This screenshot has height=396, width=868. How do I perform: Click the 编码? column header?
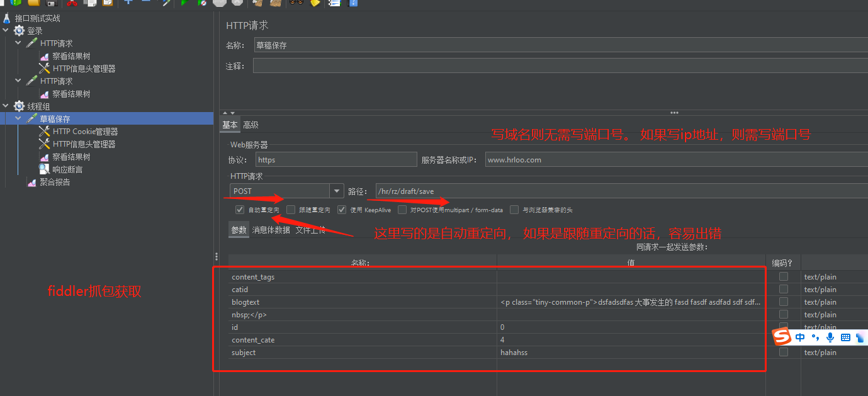[x=782, y=263]
